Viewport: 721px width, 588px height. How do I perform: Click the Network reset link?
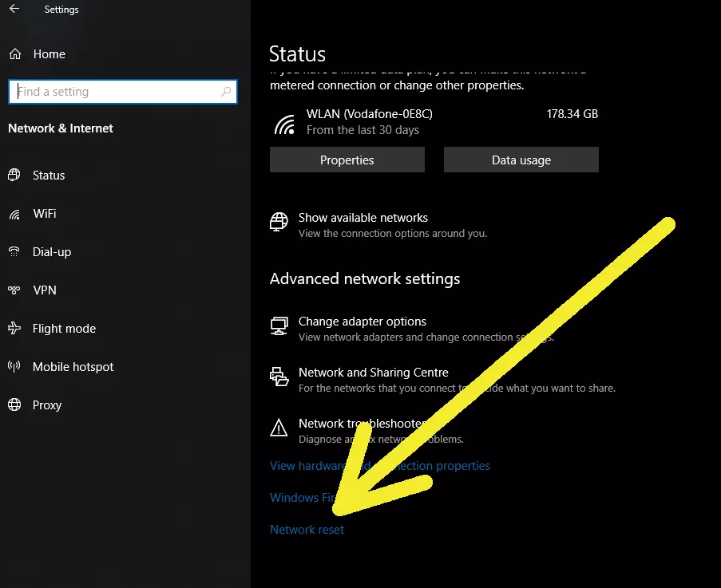[x=307, y=530]
